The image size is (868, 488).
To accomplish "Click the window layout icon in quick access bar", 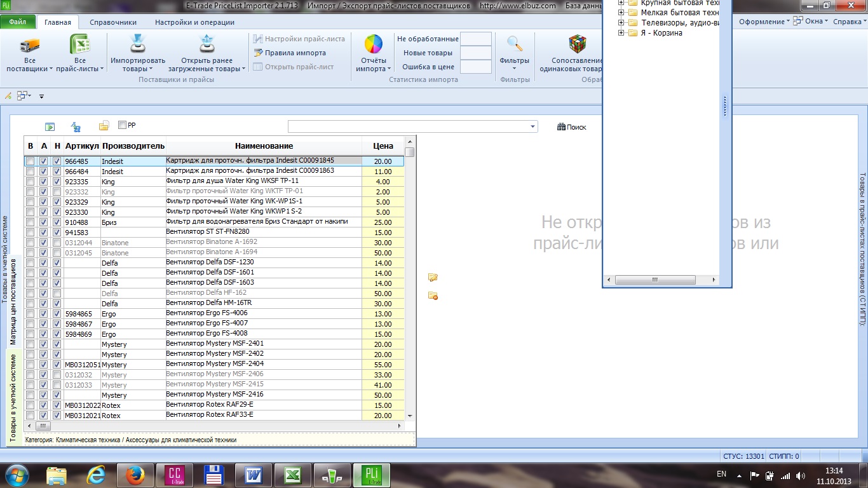I will 22,96.
